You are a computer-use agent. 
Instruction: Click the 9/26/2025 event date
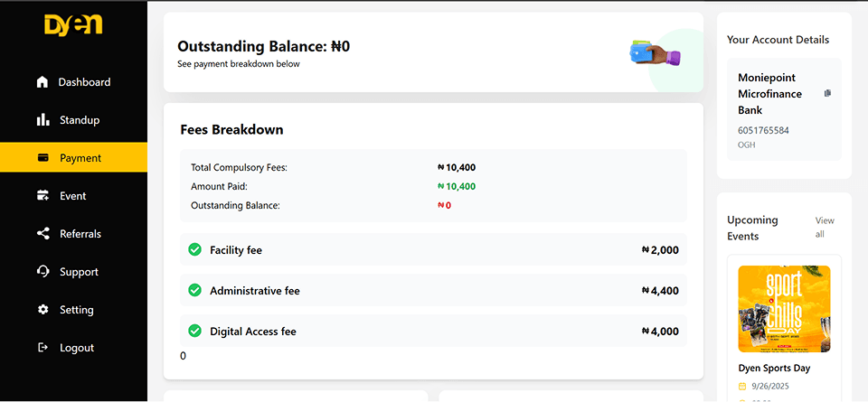769,386
